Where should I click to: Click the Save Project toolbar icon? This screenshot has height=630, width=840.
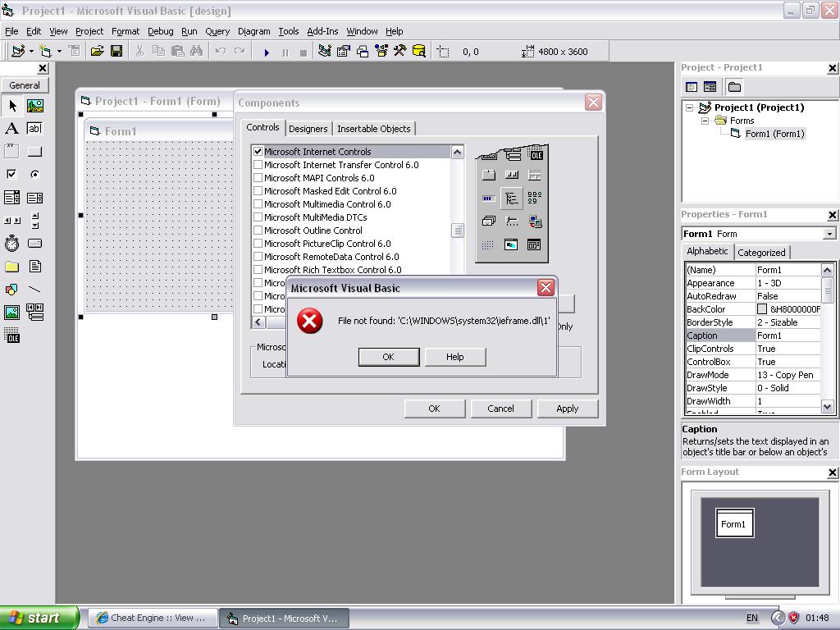(116, 52)
